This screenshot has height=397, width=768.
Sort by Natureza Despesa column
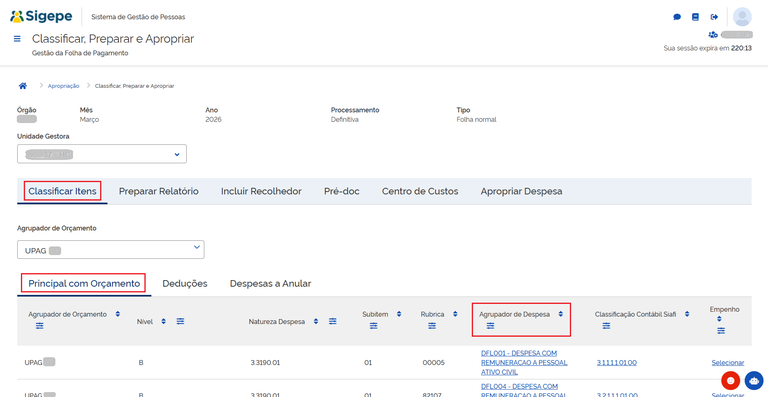click(316, 321)
